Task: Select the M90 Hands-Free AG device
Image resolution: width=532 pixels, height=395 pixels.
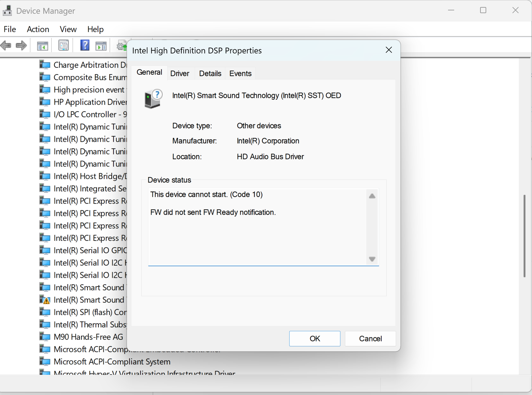Action: [88, 337]
